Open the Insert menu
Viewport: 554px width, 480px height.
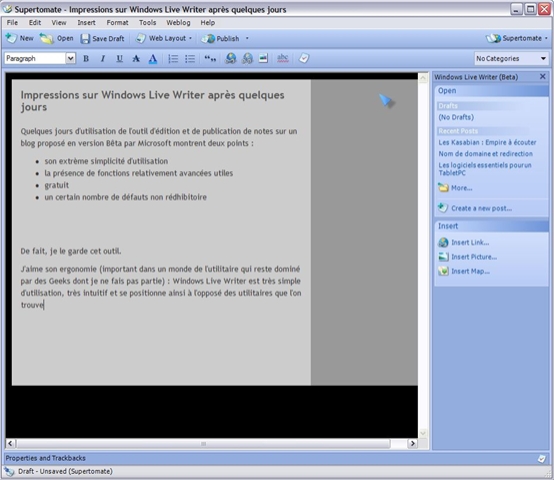point(87,23)
